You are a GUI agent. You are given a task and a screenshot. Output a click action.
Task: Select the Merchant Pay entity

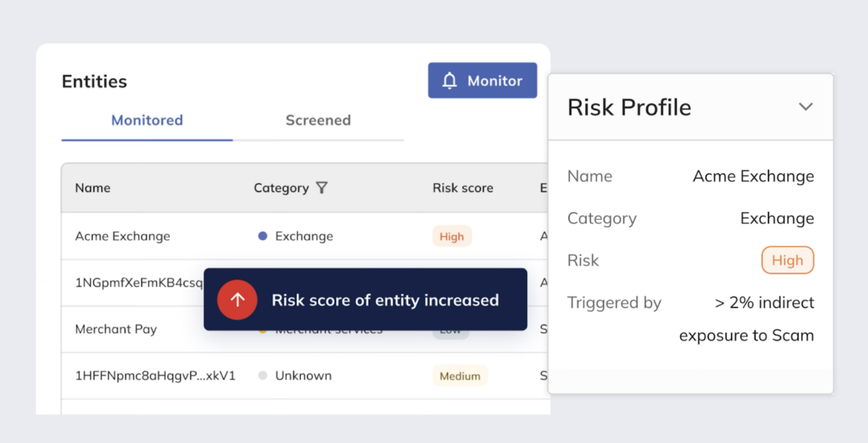[116, 329]
